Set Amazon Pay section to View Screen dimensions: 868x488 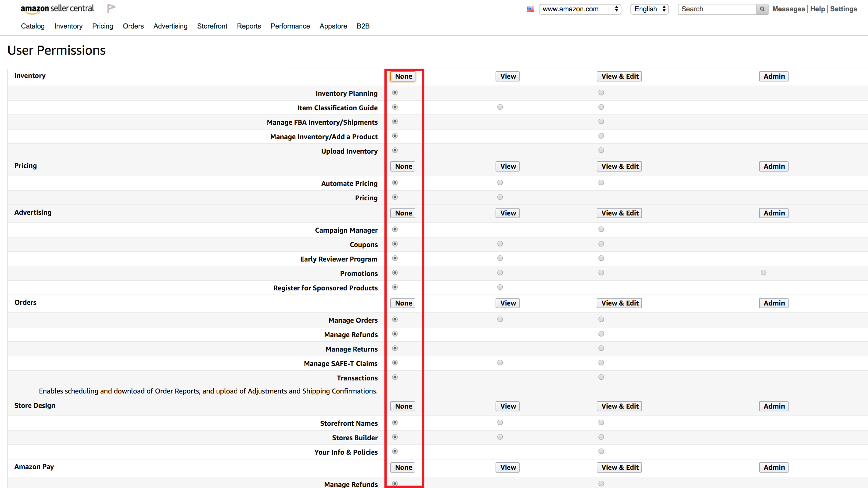coord(508,467)
